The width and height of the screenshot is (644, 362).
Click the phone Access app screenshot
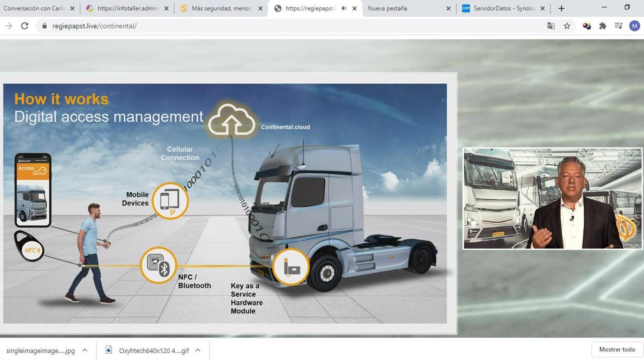33,190
